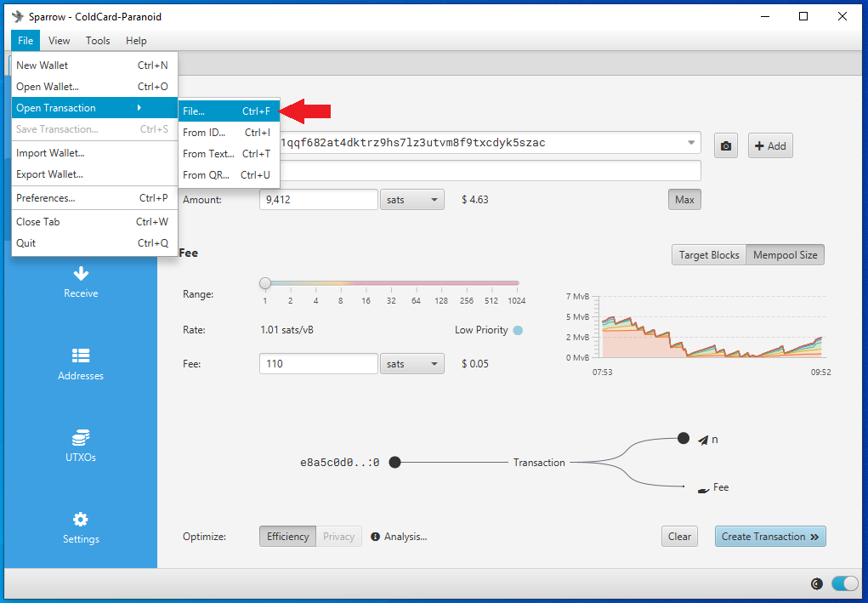Image resolution: width=868 pixels, height=603 pixels.
Task: Click the Clear button
Action: point(679,537)
